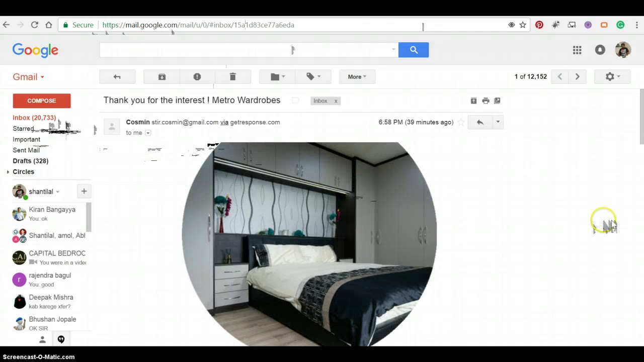Image resolution: width=644 pixels, height=362 pixels.
Task: Click browser Back arrow
Action: point(6,25)
